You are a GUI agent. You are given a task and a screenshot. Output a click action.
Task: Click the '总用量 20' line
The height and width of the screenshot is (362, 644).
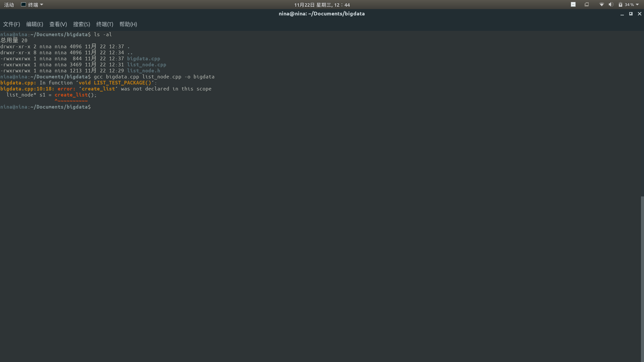[14, 41]
